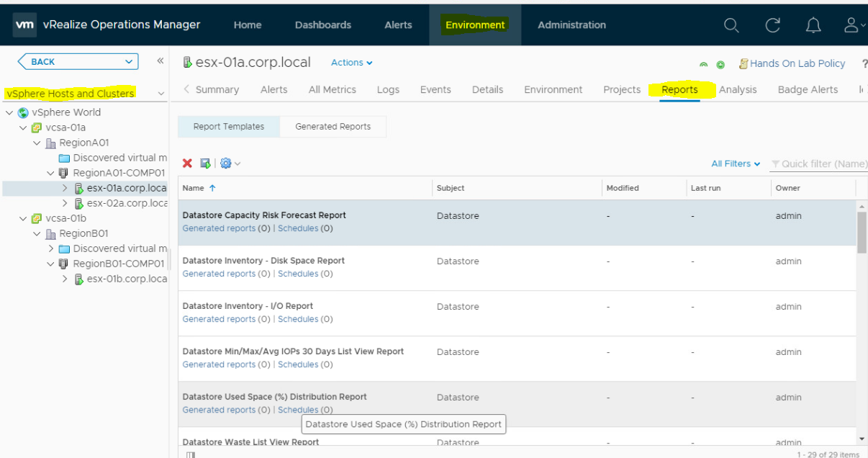The height and width of the screenshot is (458, 868).
Task: Click the folder icon of Discovered virtual m under RegionA01
Action: click(64, 158)
